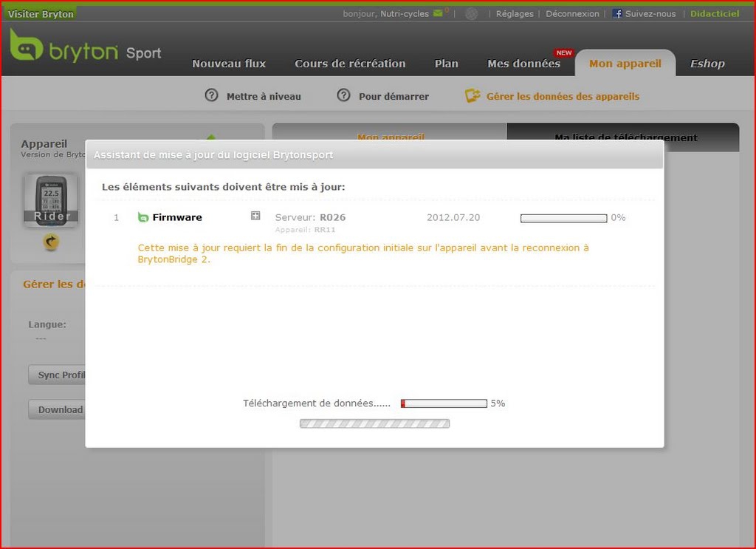Click the globe language icon in top bar
756x549 pixels.
tap(471, 14)
